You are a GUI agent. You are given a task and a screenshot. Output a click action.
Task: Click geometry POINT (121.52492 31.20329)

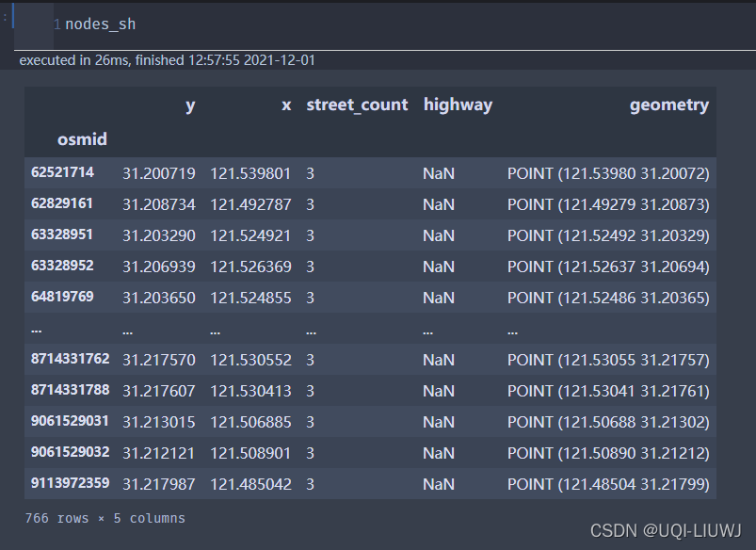coord(608,235)
